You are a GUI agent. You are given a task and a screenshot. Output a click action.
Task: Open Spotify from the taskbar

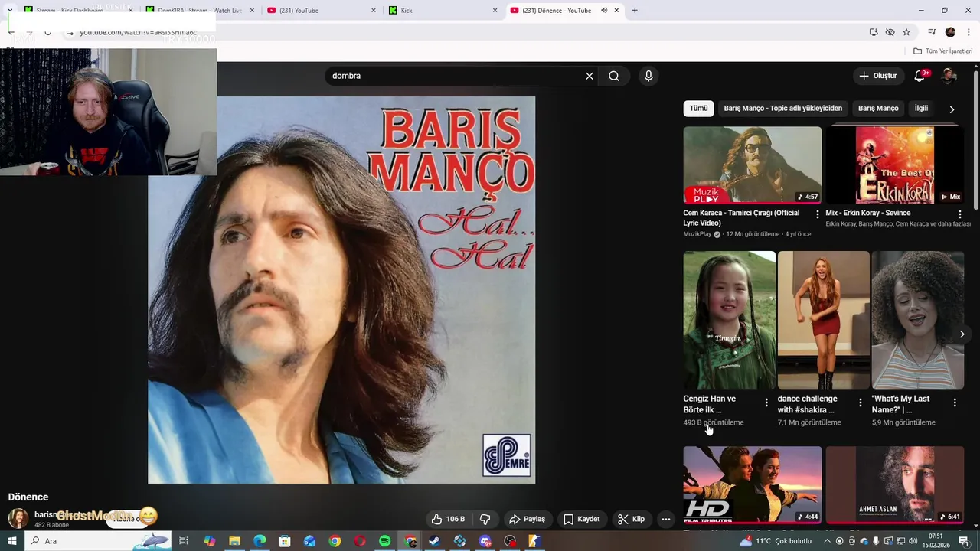point(385,541)
